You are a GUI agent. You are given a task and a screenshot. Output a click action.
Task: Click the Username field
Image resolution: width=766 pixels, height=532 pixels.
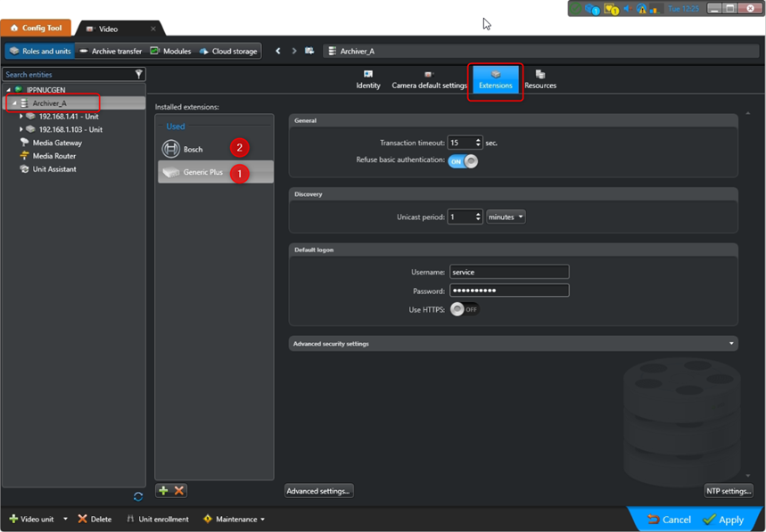pyautogui.click(x=509, y=272)
